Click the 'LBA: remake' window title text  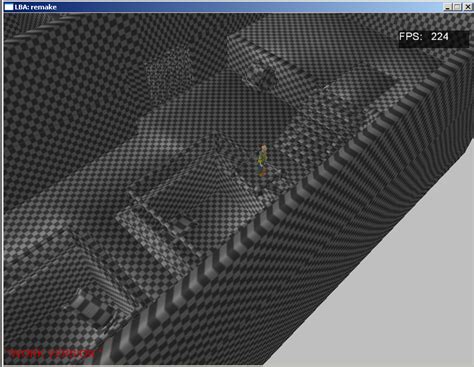click(35, 7)
